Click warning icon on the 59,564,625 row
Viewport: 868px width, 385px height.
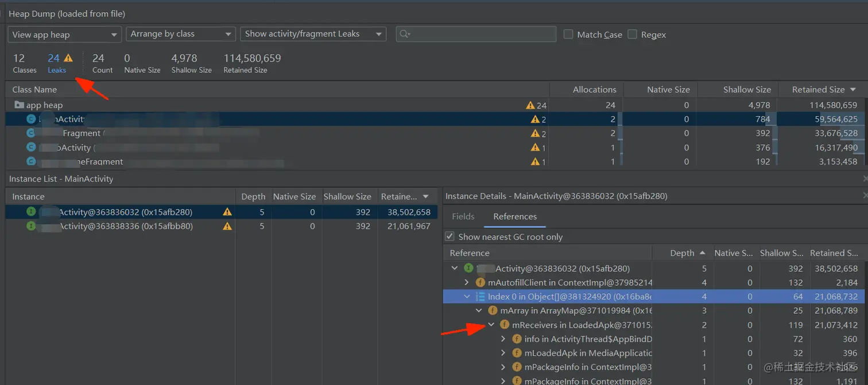535,119
